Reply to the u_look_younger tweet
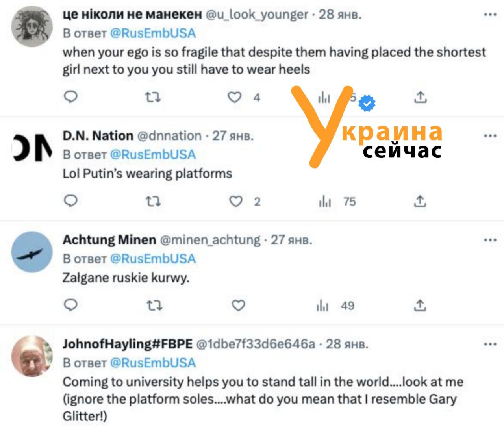 71,96
